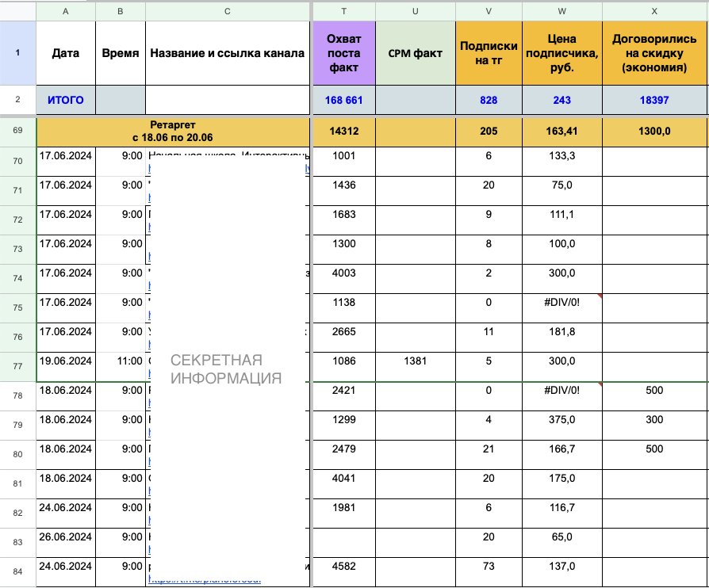Click cell with value '1300,0'
The width and height of the screenshot is (709, 588).
pyautogui.click(x=654, y=131)
